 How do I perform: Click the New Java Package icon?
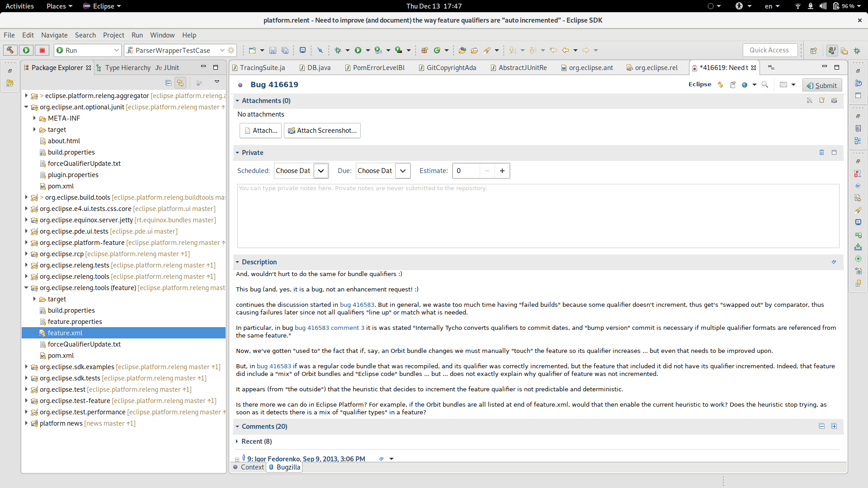[x=425, y=50]
